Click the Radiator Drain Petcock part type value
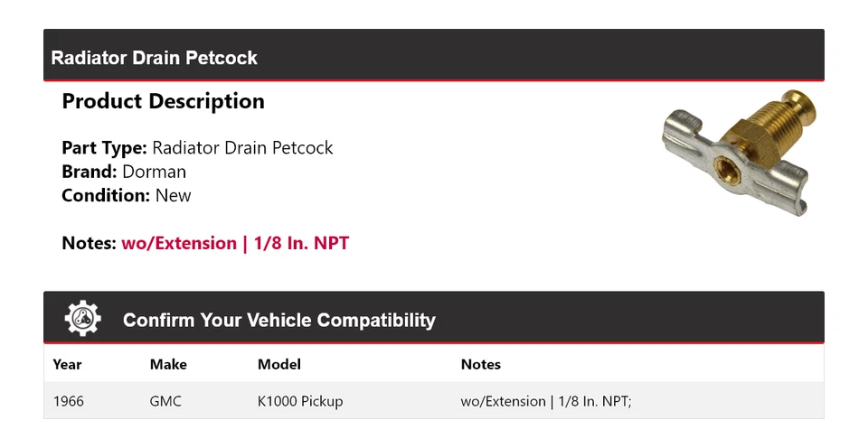Viewport: 868px width, 448px height. tap(242, 148)
